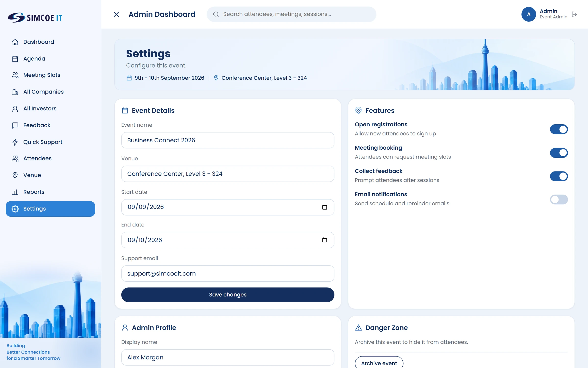
Task: Click the admin avatar circle 'A'
Action: [x=529, y=14]
